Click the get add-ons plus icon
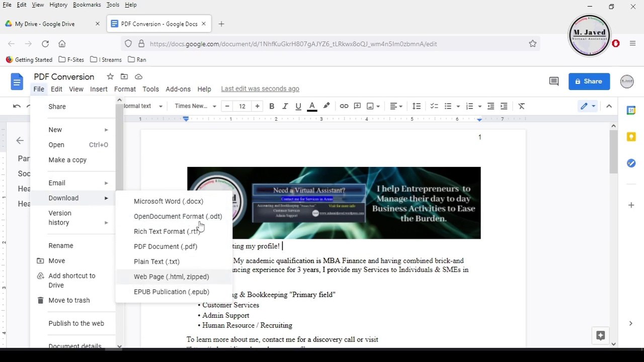Image resolution: width=644 pixels, height=362 pixels. pos(631,205)
